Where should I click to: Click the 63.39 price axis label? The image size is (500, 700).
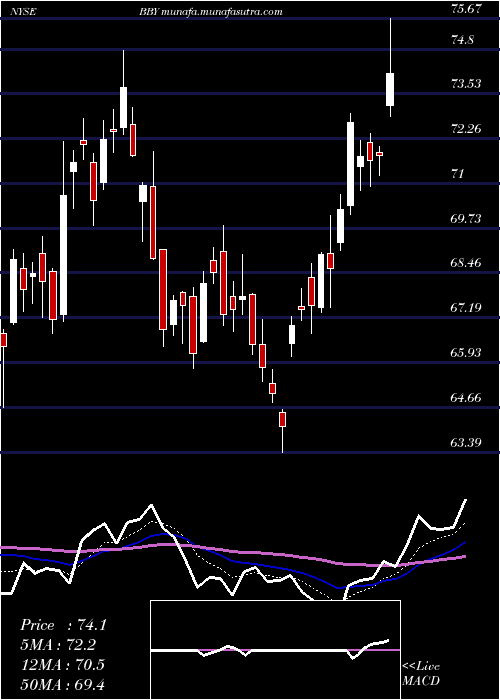(x=467, y=442)
